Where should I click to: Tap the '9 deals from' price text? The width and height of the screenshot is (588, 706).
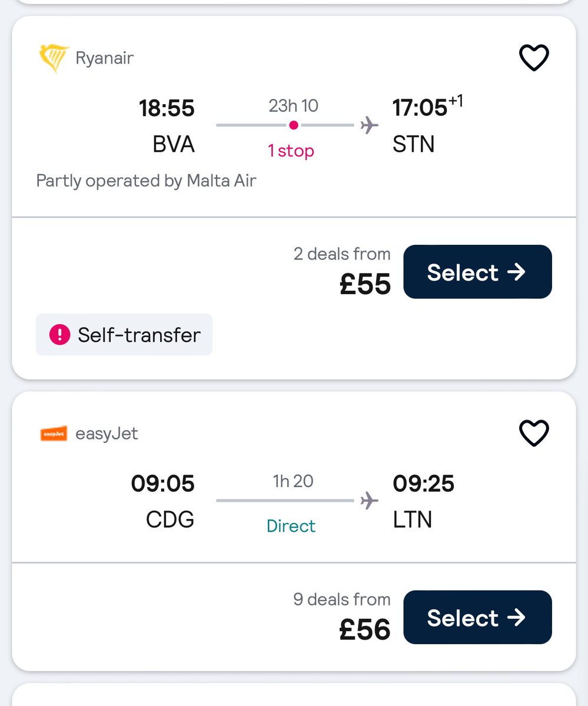(x=342, y=600)
